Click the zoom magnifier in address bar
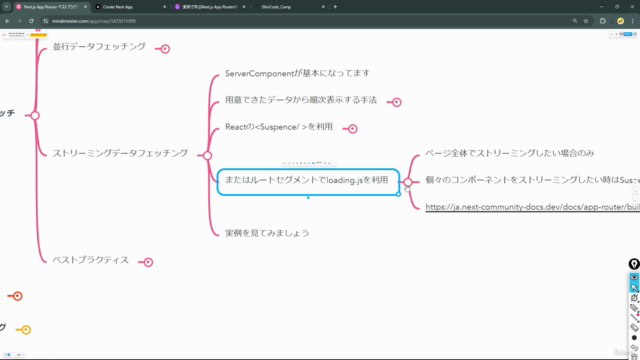Viewport: 640px width, 360px height. (575, 21)
